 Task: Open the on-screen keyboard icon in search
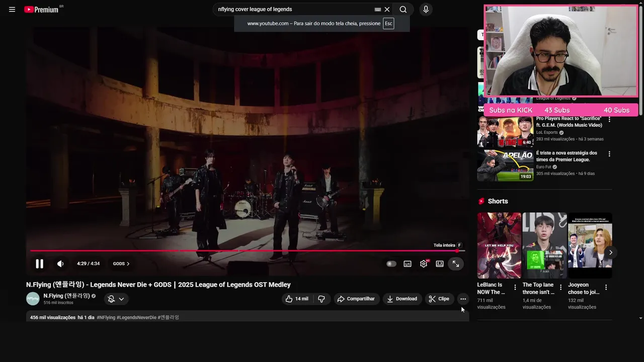(x=378, y=10)
